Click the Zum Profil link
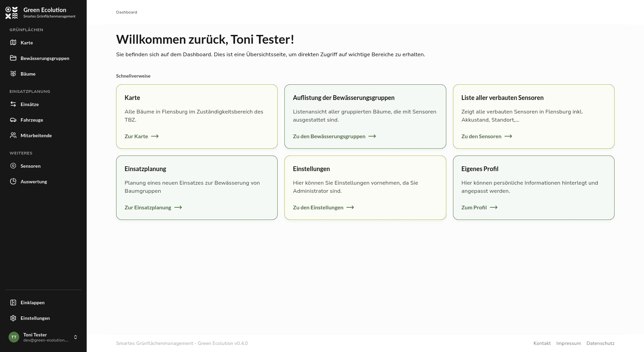This screenshot has height=352, width=644. 479,207
